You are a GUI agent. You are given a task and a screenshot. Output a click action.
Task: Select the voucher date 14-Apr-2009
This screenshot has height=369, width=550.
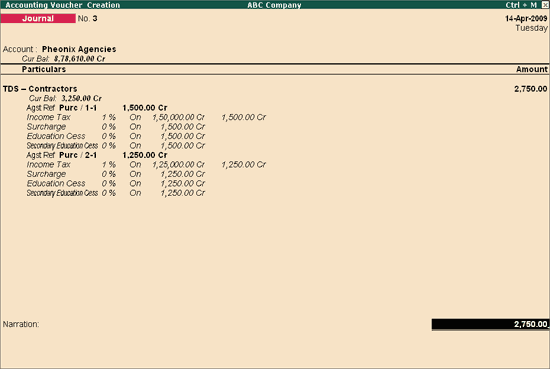[x=526, y=19]
